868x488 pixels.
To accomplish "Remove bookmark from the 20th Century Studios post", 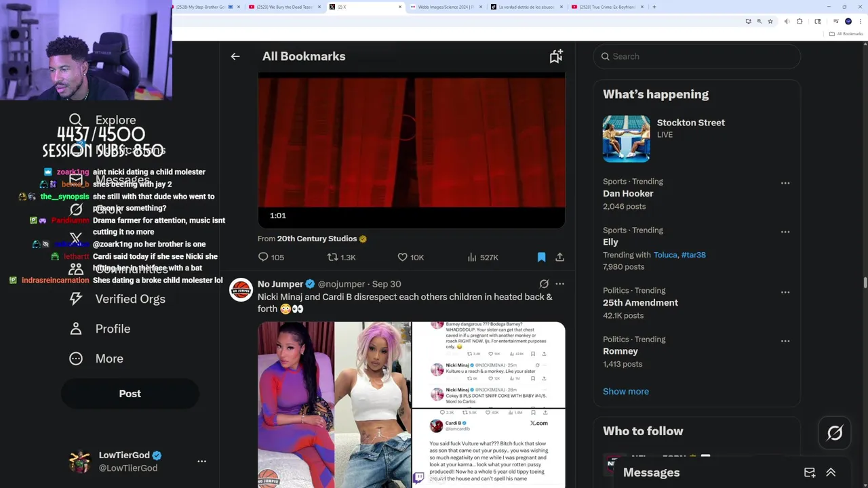I will [541, 257].
